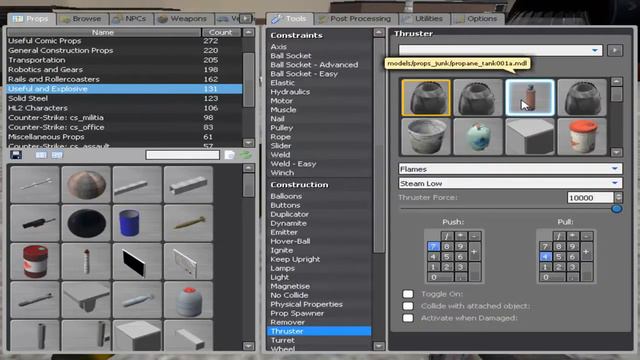Select the Turret tool

(x=282, y=340)
